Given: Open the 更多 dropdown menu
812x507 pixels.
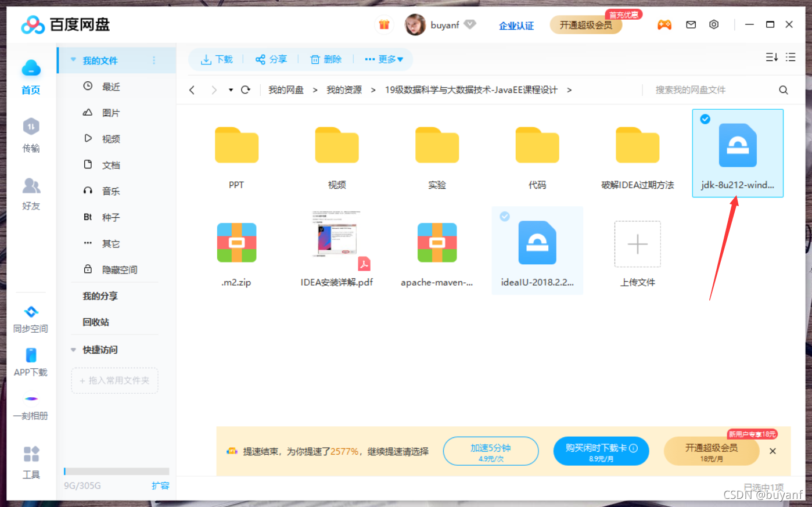Looking at the screenshot, I should 384,59.
